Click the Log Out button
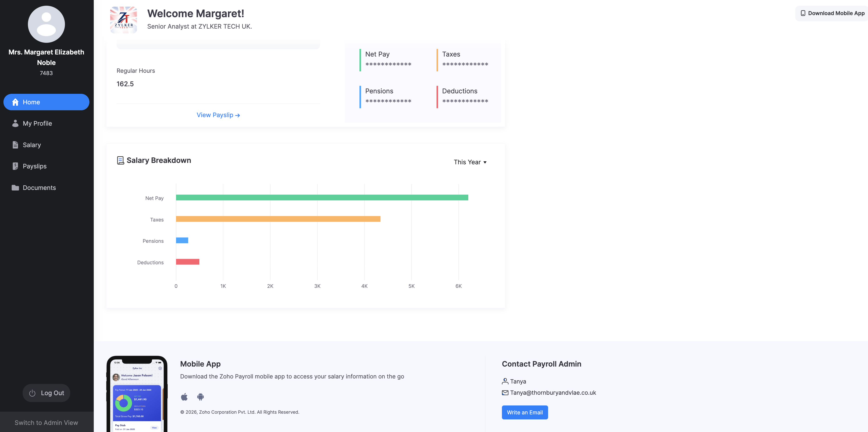Image resolution: width=868 pixels, height=432 pixels. (46, 393)
